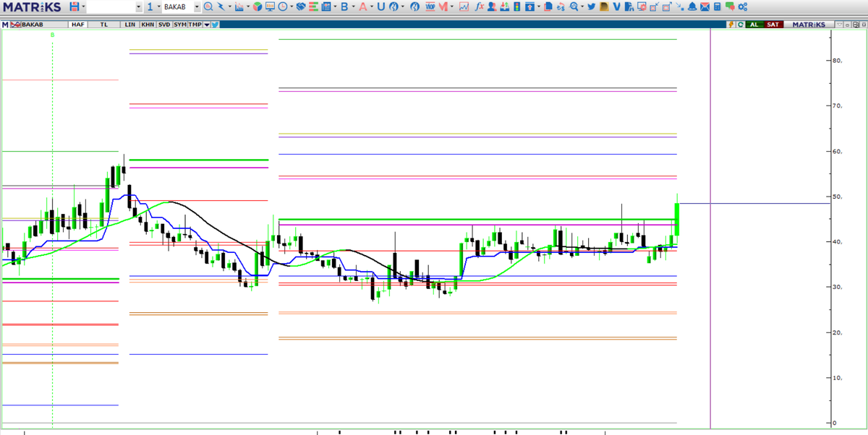Click the BAKAB chart title text
Screen dimensions: 868x435
(33, 25)
